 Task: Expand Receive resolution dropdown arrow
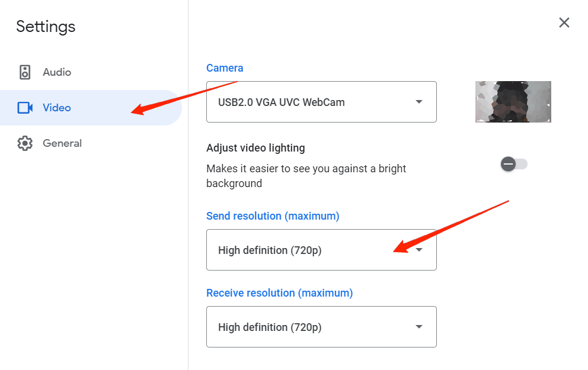419,327
